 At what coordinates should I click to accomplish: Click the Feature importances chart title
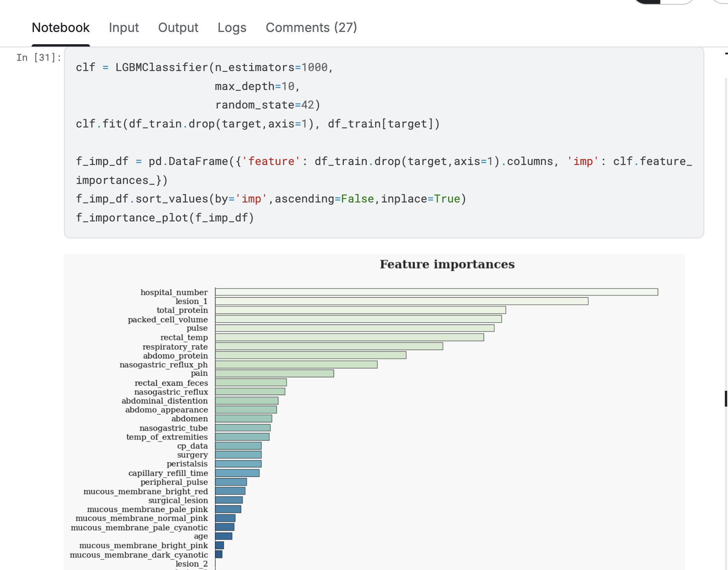pos(447,264)
